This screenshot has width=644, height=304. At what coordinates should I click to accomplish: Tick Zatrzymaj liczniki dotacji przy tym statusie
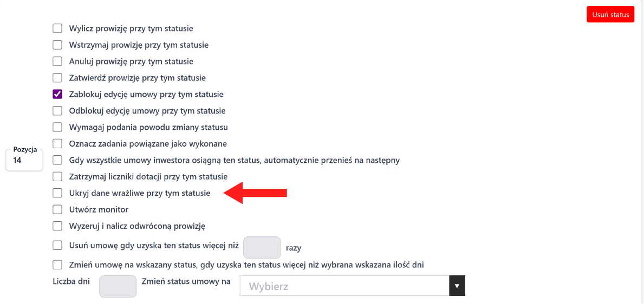coord(57,176)
